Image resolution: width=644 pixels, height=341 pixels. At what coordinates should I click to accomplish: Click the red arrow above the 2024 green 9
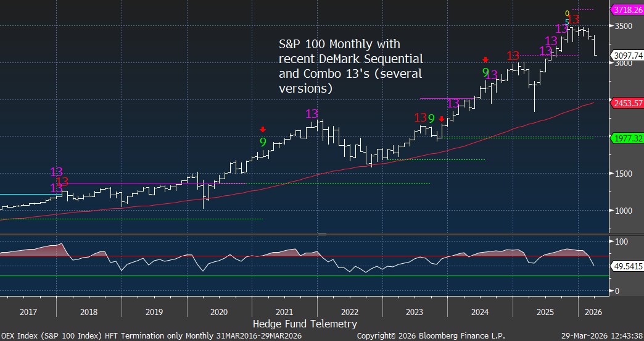(485, 60)
